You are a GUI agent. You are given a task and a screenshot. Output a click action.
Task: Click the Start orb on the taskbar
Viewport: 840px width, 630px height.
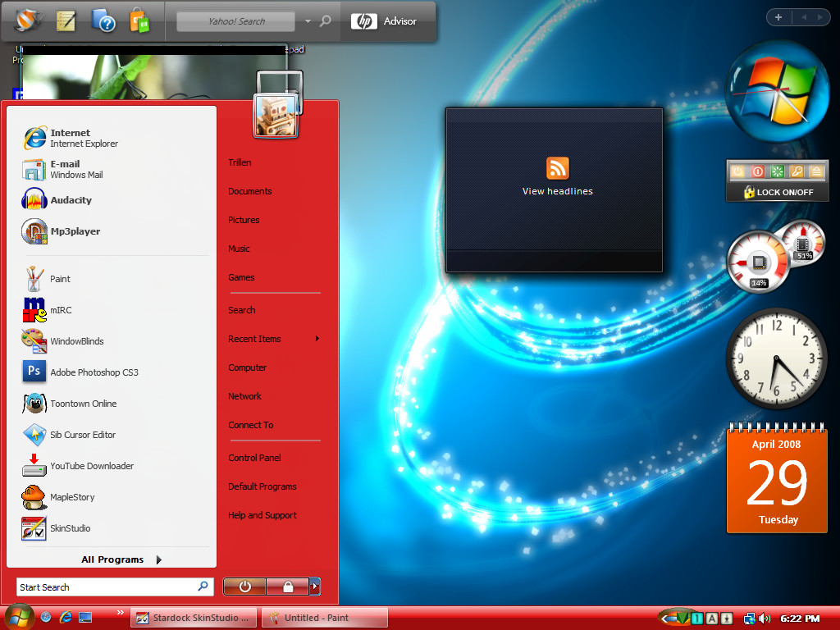pyautogui.click(x=20, y=617)
